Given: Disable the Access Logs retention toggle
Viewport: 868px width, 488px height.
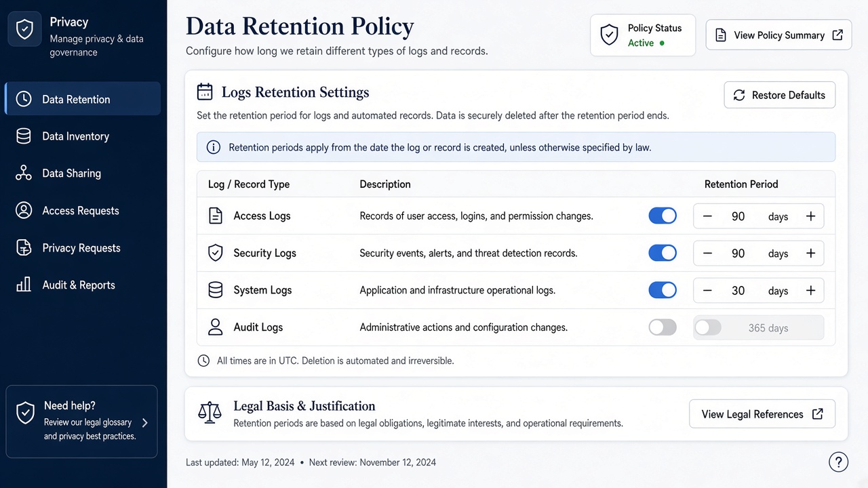Looking at the screenshot, I should (x=663, y=216).
